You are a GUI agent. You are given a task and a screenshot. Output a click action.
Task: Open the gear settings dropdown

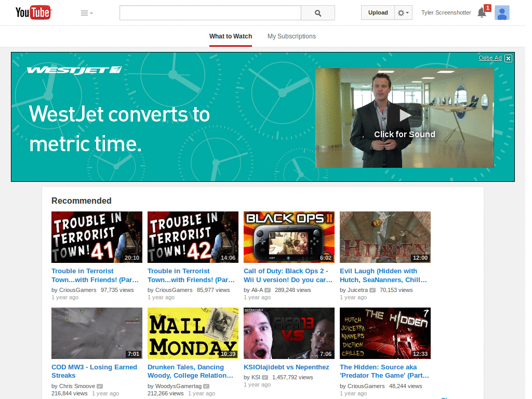403,12
